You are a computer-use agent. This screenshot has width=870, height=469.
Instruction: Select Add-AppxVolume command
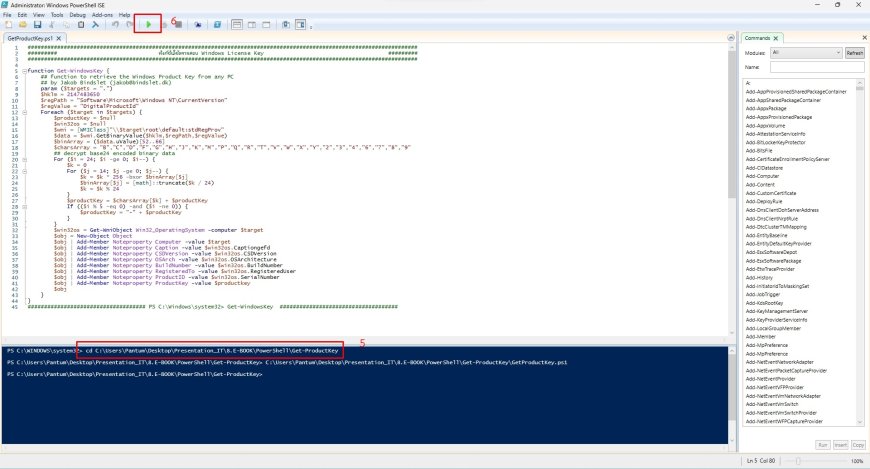766,125
